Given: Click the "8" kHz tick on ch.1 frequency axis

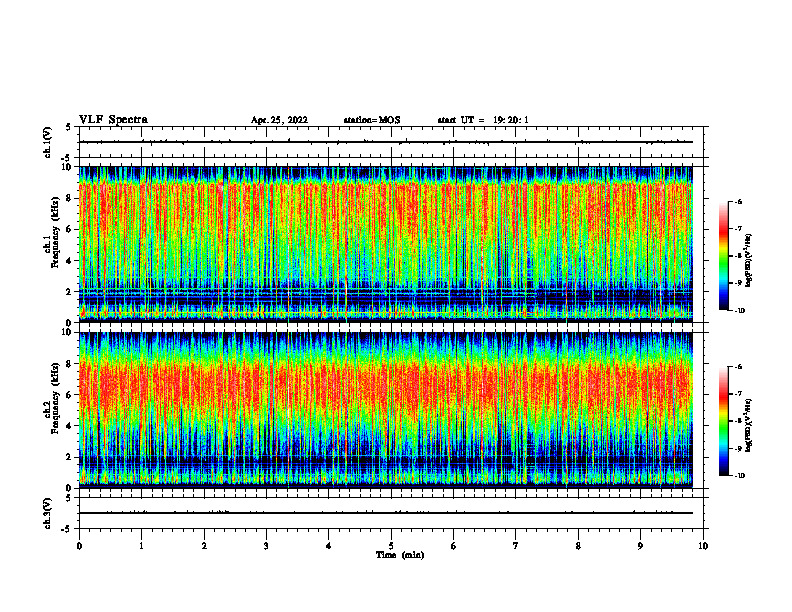Looking at the screenshot, I should [70, 198].
